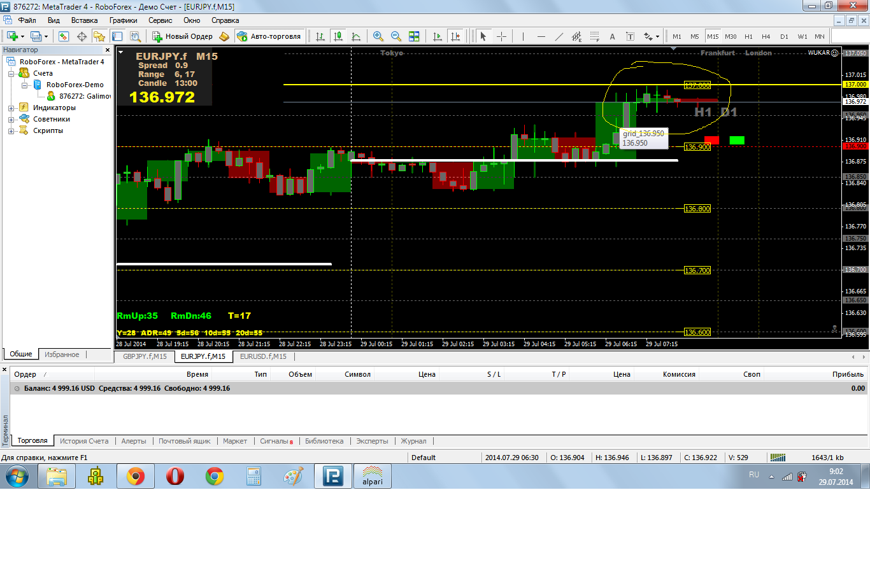Open dropdown arrow beside profiles icon

click(x=46, y=36)
